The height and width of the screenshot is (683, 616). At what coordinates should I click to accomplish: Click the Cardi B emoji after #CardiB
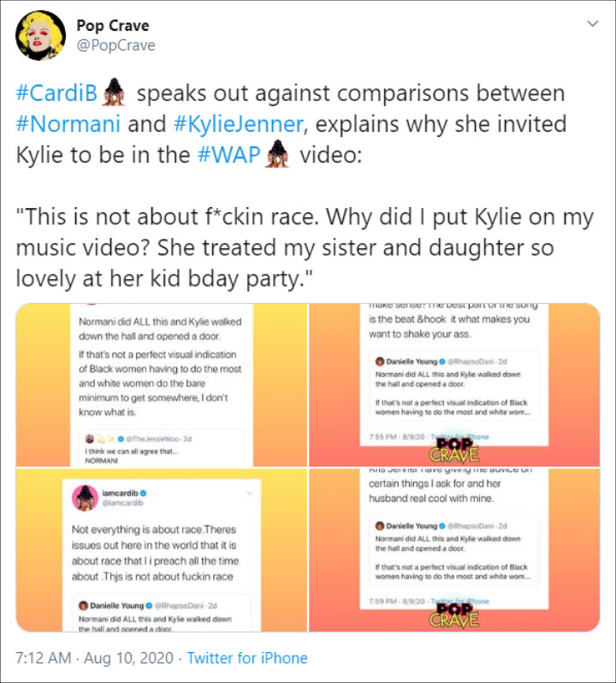(114, 92)
